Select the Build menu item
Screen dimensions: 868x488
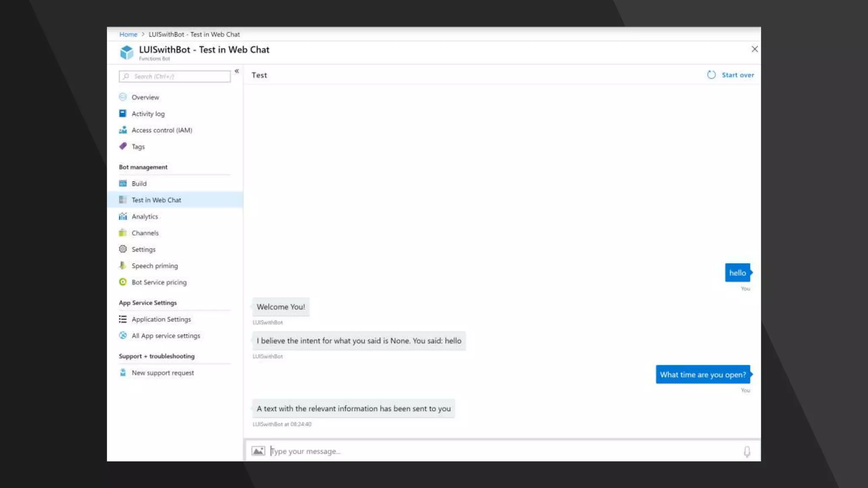click(x=139, y=183)
